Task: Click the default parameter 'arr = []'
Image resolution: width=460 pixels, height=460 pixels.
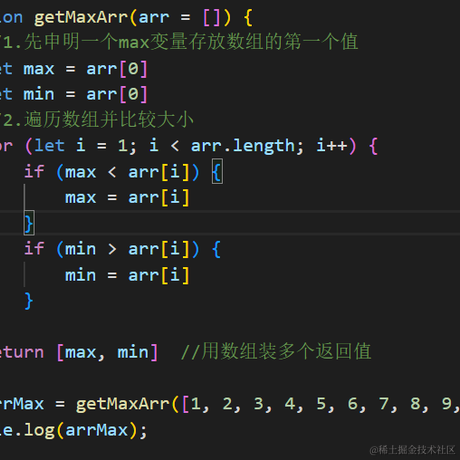Action: [x=179, y=17]
